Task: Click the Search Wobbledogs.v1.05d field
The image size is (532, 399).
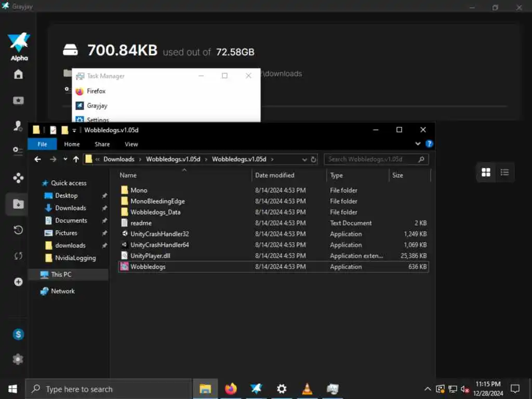Action: 376,159
